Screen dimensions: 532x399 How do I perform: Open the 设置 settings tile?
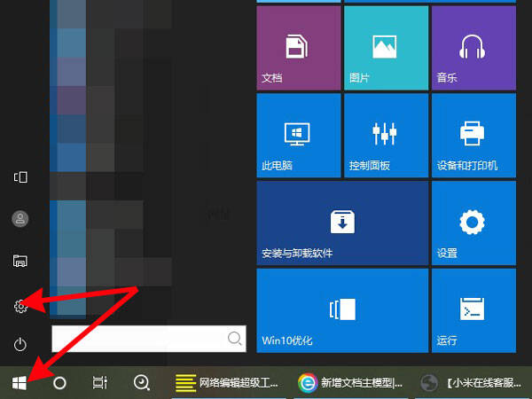pos(473,223)
